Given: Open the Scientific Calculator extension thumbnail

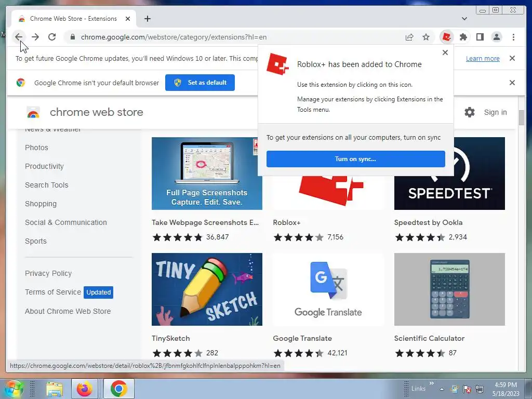Looking at the screenshot, I should coord(449,289).
